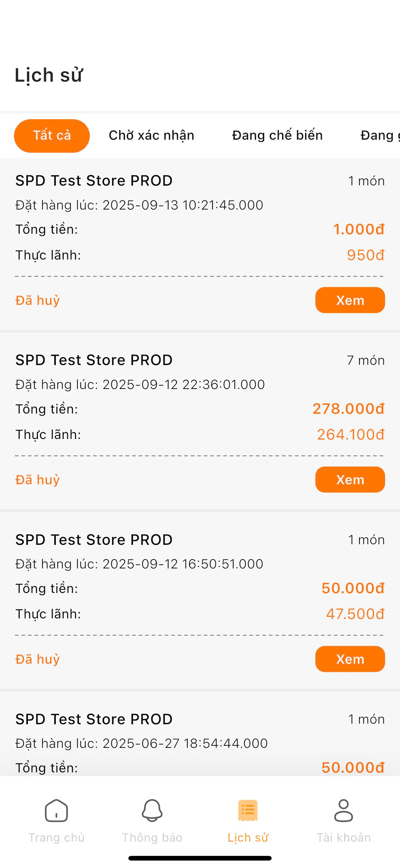Image resolution: width=400 pixels, height=868 pixels.
Task: Tap the Trang chủ home icon
Action: (56, 811)
